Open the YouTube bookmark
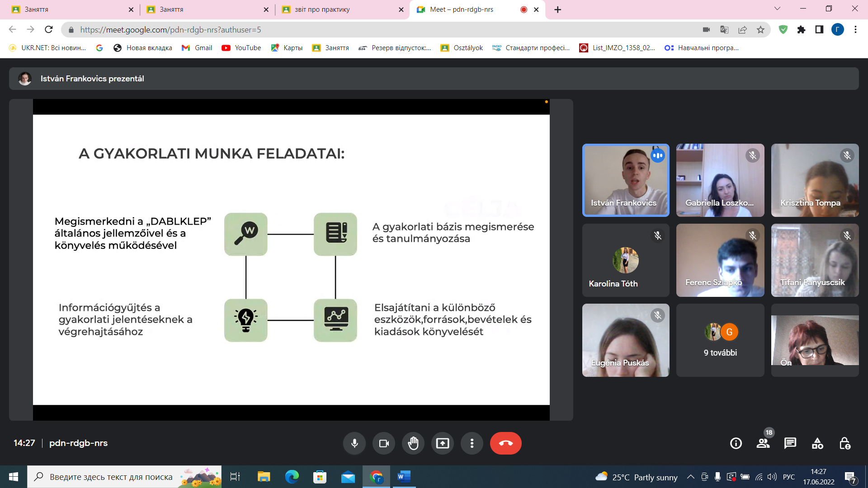The image size is (868, 488). [241, 48]
